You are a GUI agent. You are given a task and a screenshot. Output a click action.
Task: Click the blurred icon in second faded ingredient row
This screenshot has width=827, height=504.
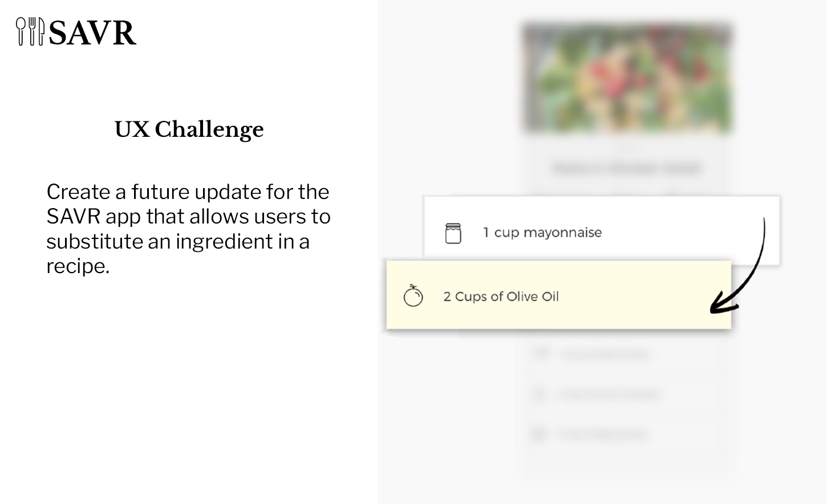coord(540,394)
